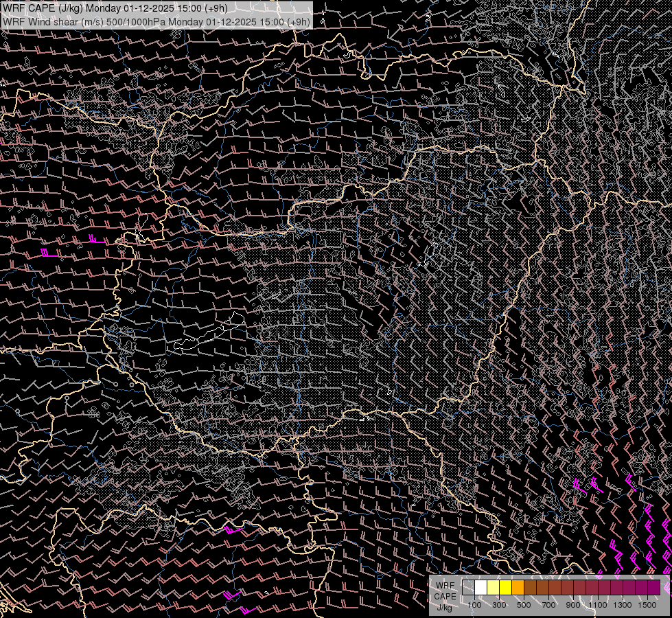
Task: Select the 900 value under the color bar
Action: (573, 605)
